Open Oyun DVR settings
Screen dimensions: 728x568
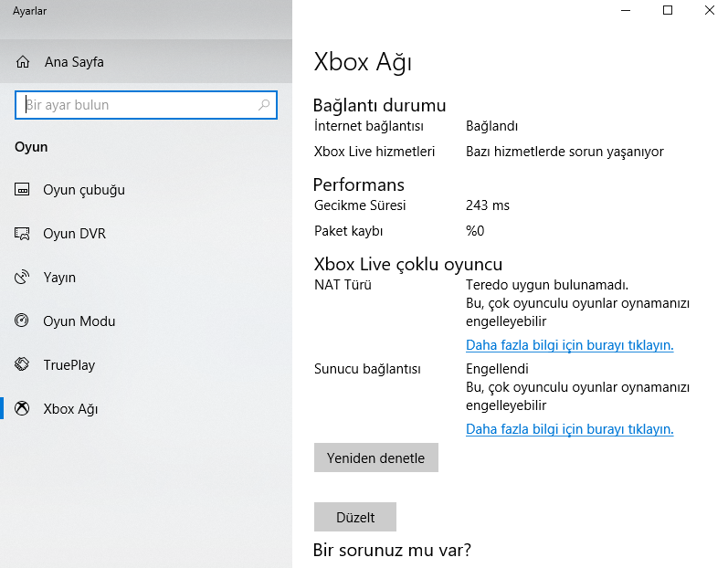coord(146,234)
